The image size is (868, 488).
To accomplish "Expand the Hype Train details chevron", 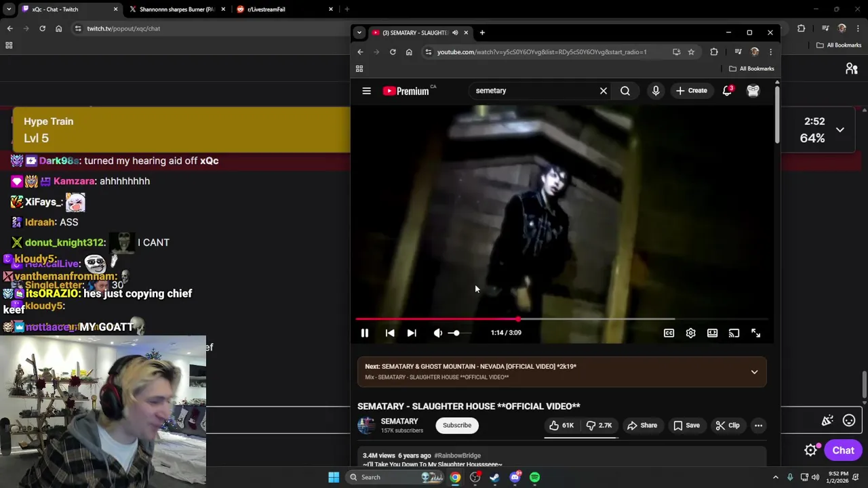I will tap(840, 129).
